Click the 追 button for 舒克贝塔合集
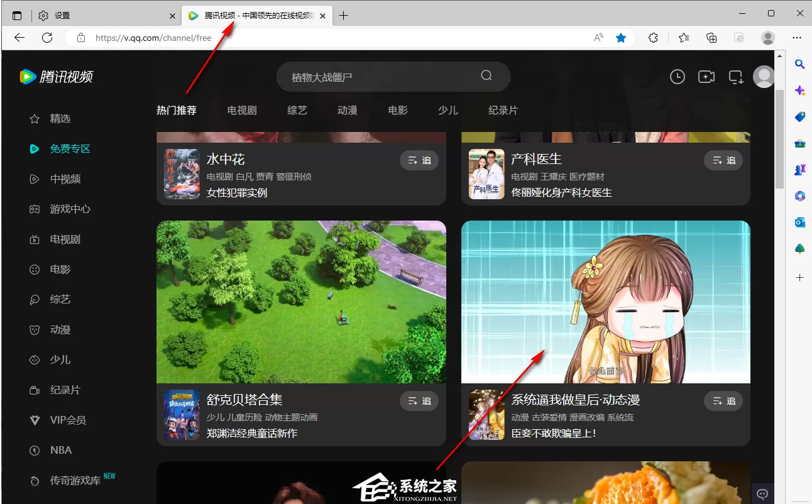812x504 pixels. 419,400
